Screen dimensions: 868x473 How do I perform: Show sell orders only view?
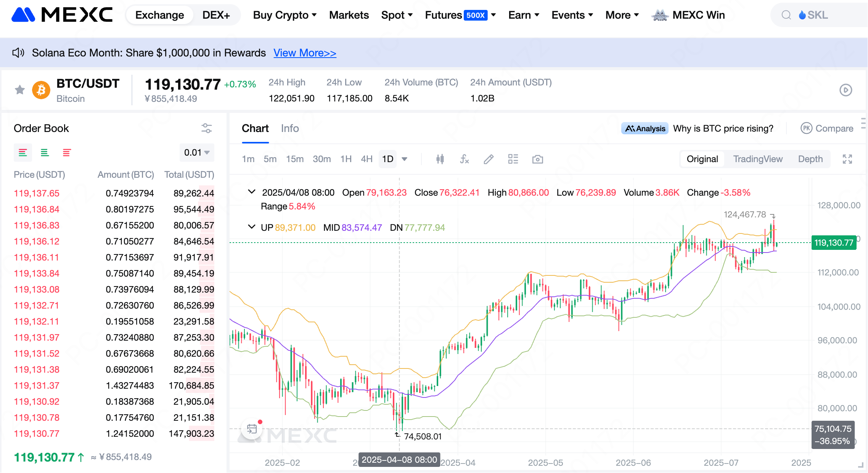(67, 153)
